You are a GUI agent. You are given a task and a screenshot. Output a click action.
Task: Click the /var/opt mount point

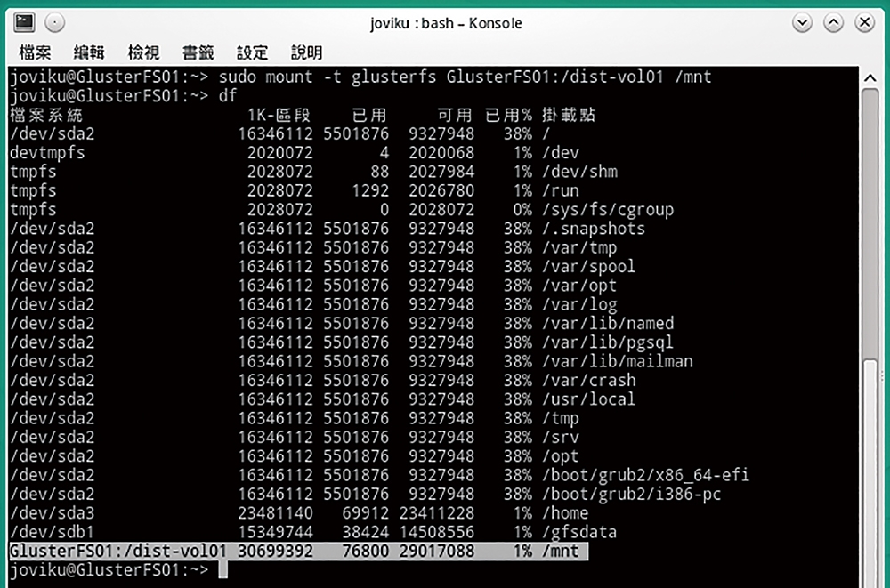pyautogui.click(x=579, y=286)
